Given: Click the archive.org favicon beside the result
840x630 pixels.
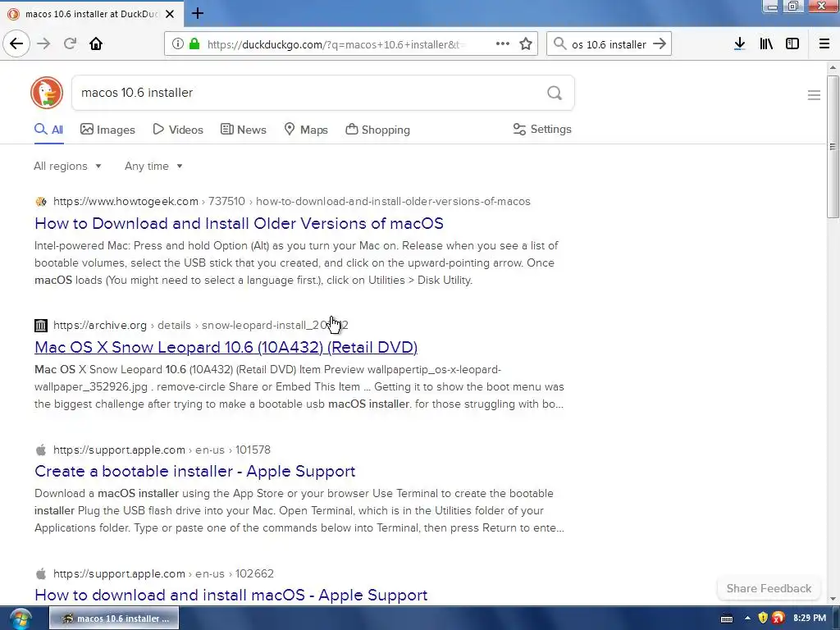Looking at the screenshot, I should point(41,325).
